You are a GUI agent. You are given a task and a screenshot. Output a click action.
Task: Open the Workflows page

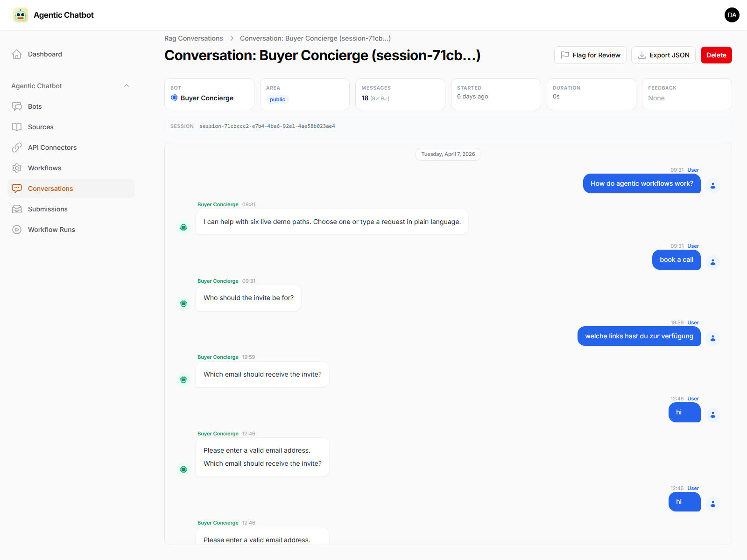71,168
